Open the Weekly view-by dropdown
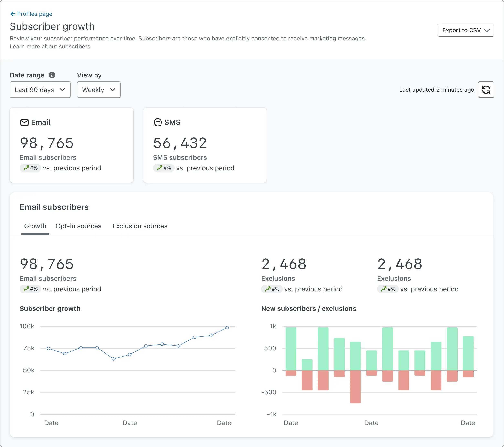 [99, 90]
